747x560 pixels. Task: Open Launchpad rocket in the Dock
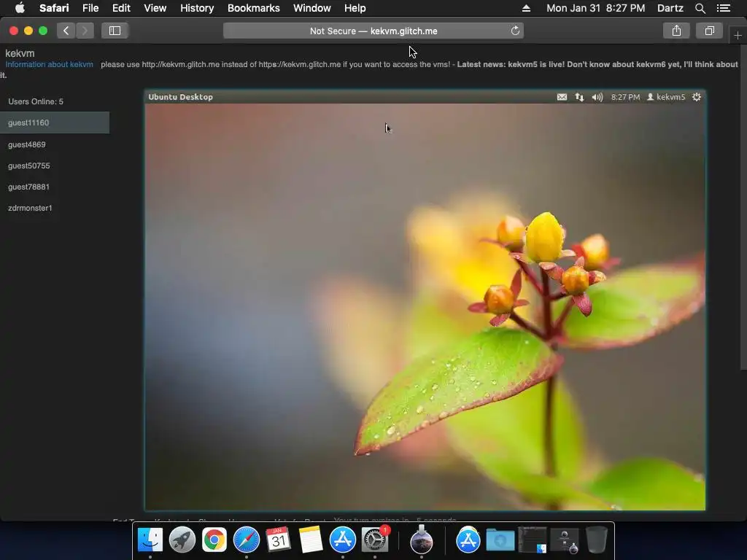pos(182,540)
